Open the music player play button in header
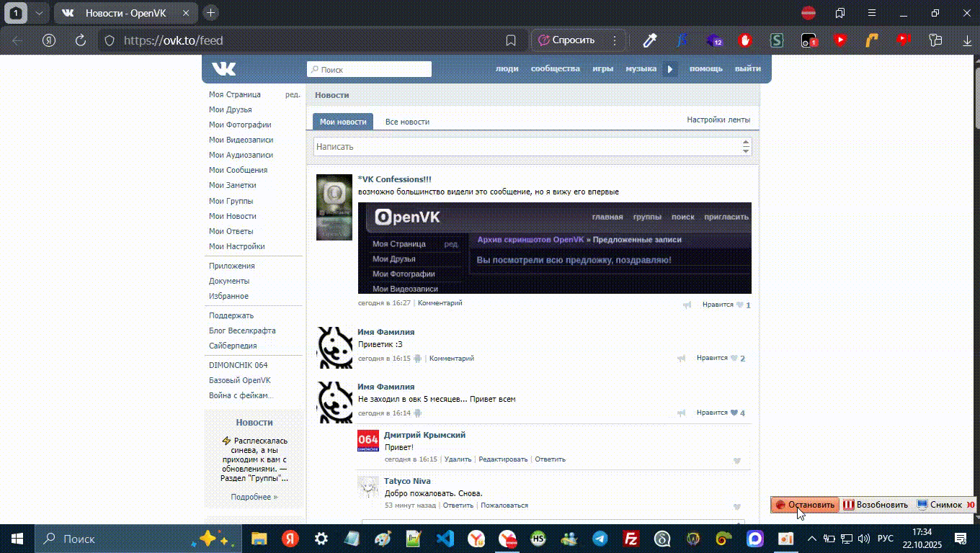 (670, 69)
